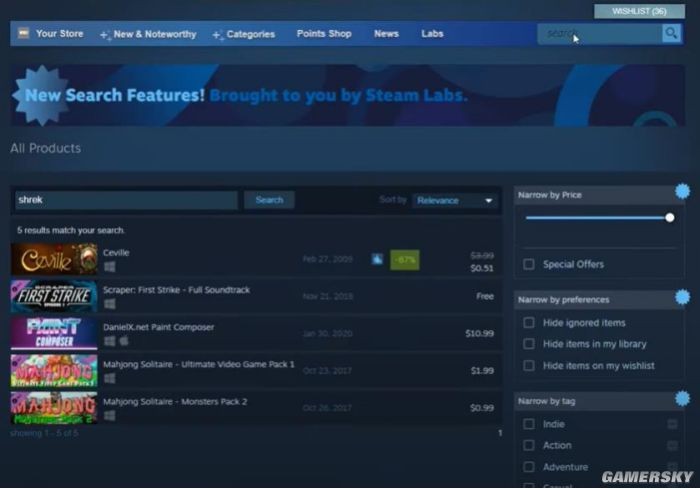Click the $1.99 price
700x489 pixels.
[x=482, y=371]
